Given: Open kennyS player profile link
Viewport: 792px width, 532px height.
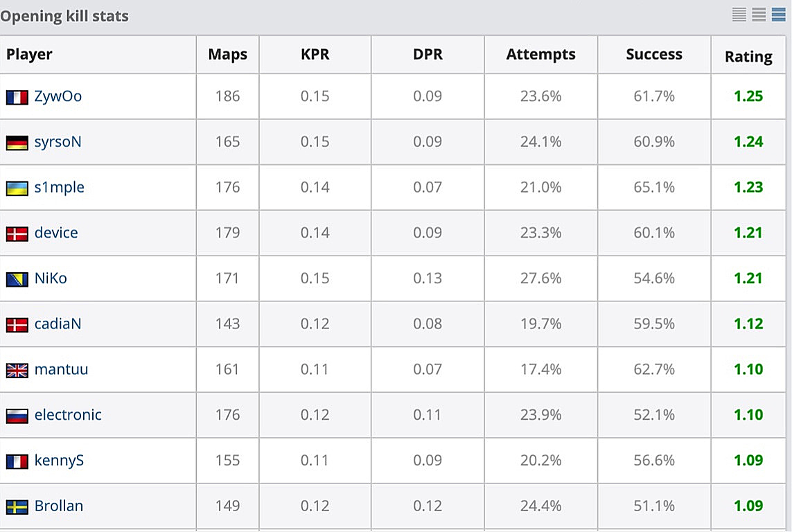Looking at the screenshot, I should (x=59, y=461).
